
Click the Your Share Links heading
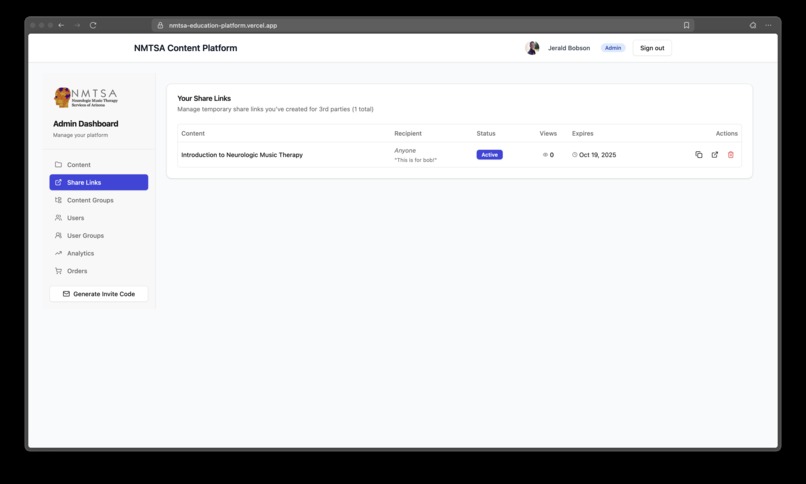(204, 98)
